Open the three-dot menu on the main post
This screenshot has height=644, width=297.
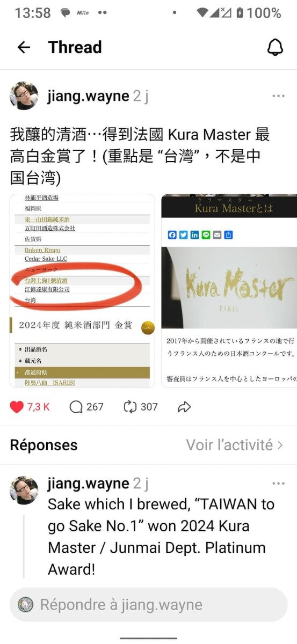pyautogui.click(x=278, y=96)
